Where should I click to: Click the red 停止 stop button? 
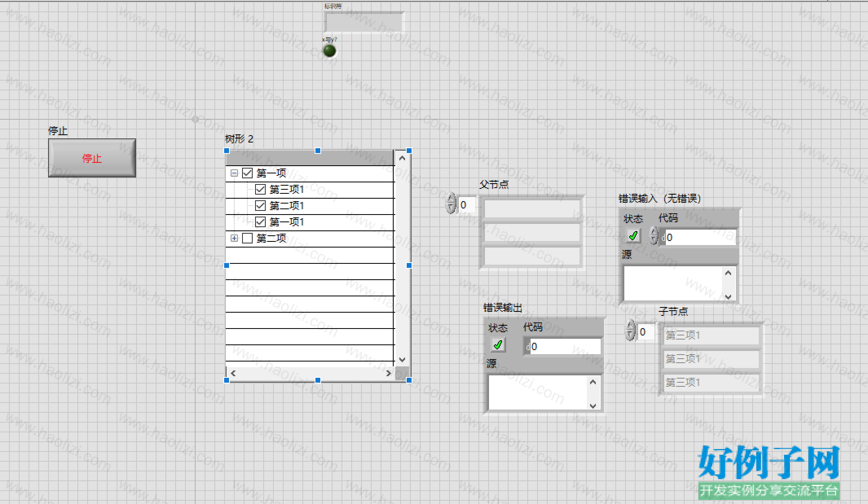point(92,158)
